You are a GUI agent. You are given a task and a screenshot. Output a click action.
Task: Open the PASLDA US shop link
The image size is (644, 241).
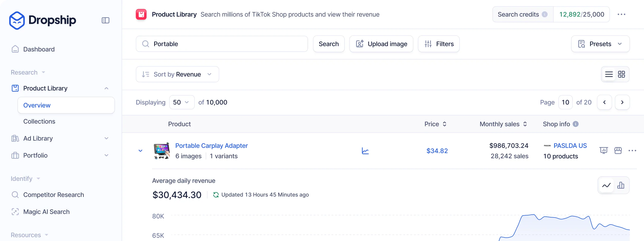tap(570, 146)
